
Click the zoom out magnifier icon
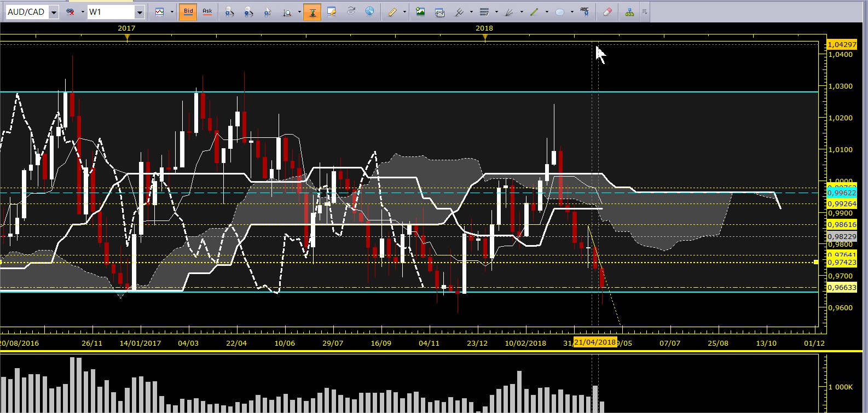coord(248,11)
